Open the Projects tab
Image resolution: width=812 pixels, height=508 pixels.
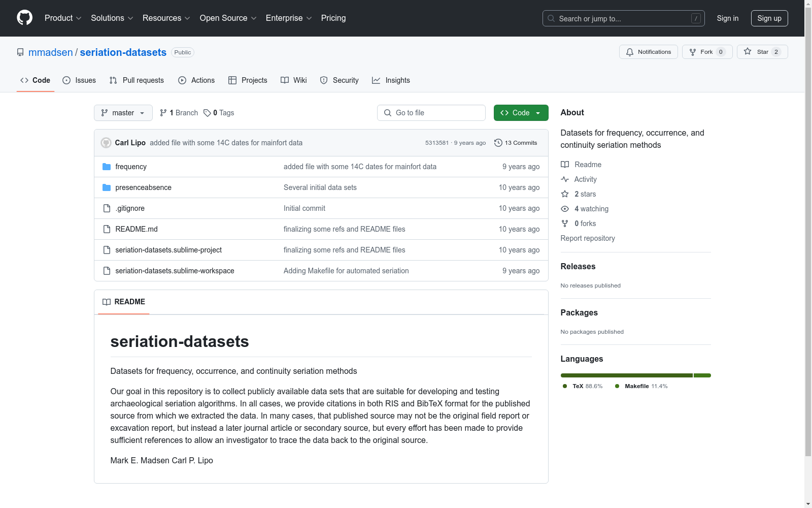[x=248, y=80]
